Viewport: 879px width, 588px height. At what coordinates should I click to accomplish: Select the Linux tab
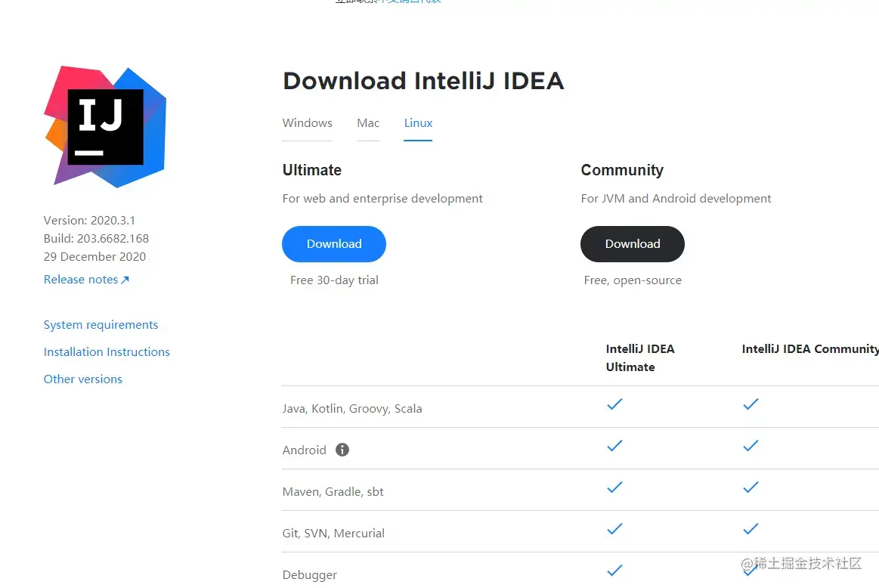tap(418, 122)
